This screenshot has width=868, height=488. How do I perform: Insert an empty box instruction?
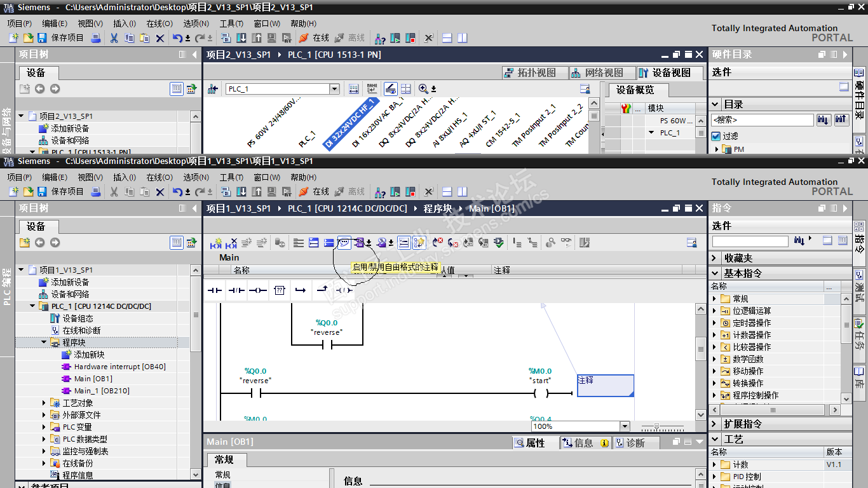279,290
